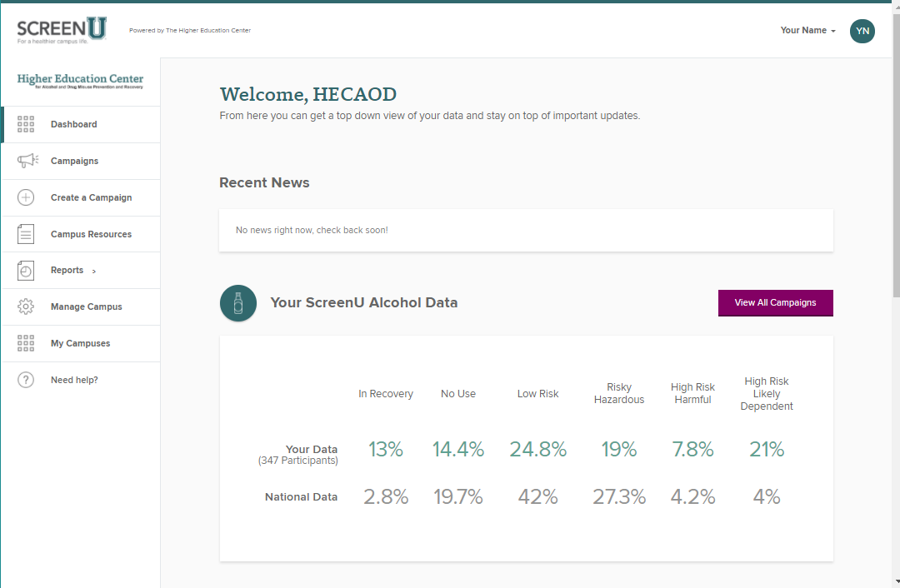Click the alcohol bottle icon
Screen dimensions: 900x588
[238, 303]
